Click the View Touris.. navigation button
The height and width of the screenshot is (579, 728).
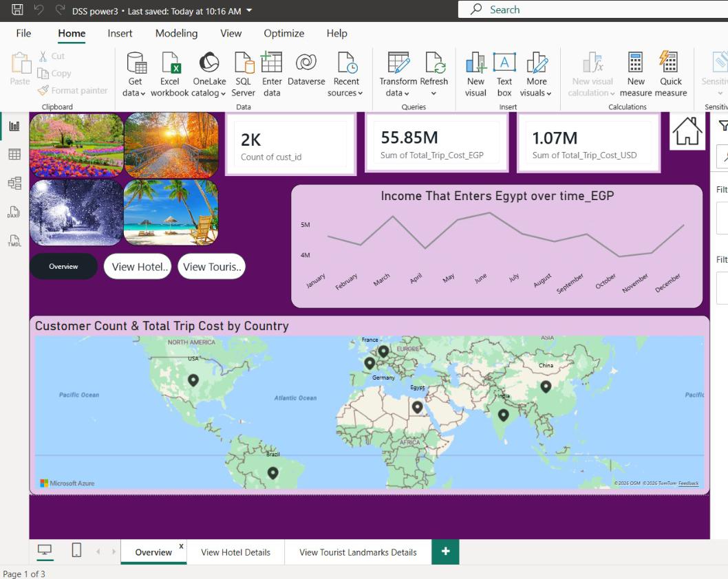(x=212, y=266)
